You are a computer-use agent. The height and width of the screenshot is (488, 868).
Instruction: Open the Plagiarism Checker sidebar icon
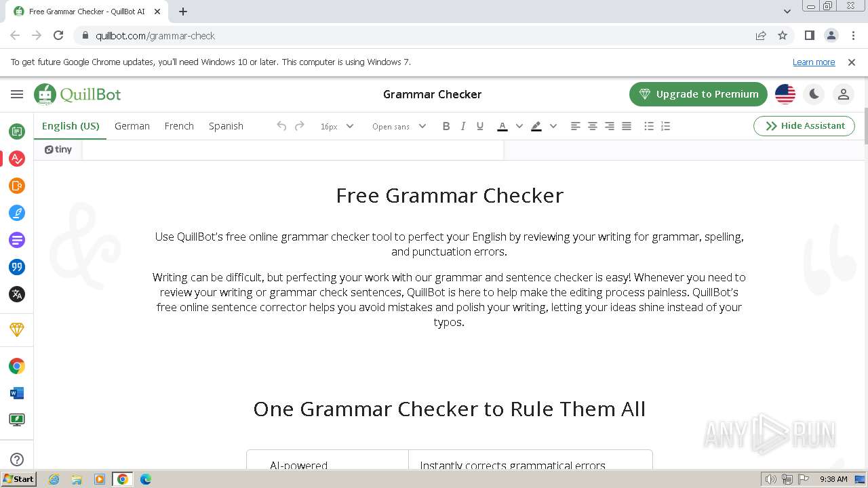click(17, 186)
